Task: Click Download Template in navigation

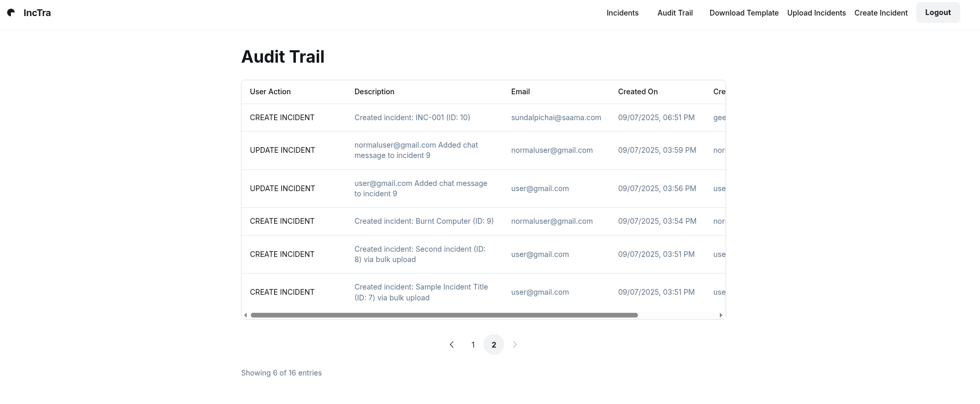Action: point(744,13)
